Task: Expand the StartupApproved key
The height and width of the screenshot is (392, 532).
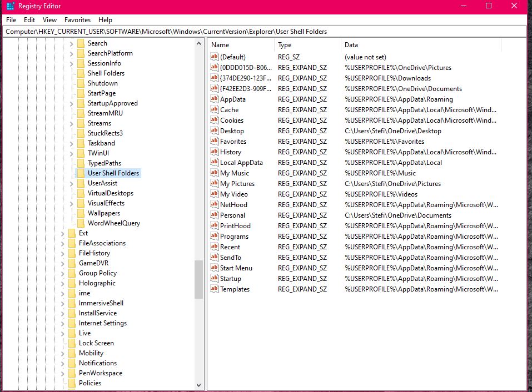Action: tap(71, 104)
